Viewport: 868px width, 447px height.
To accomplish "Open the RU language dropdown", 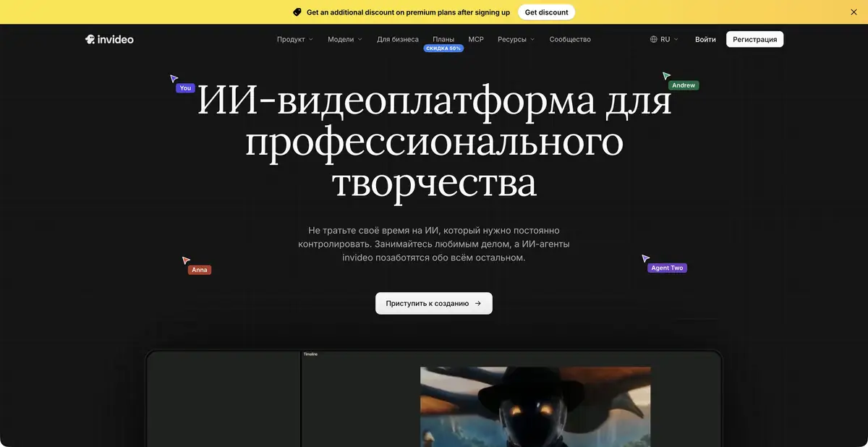I will point(664,39).
